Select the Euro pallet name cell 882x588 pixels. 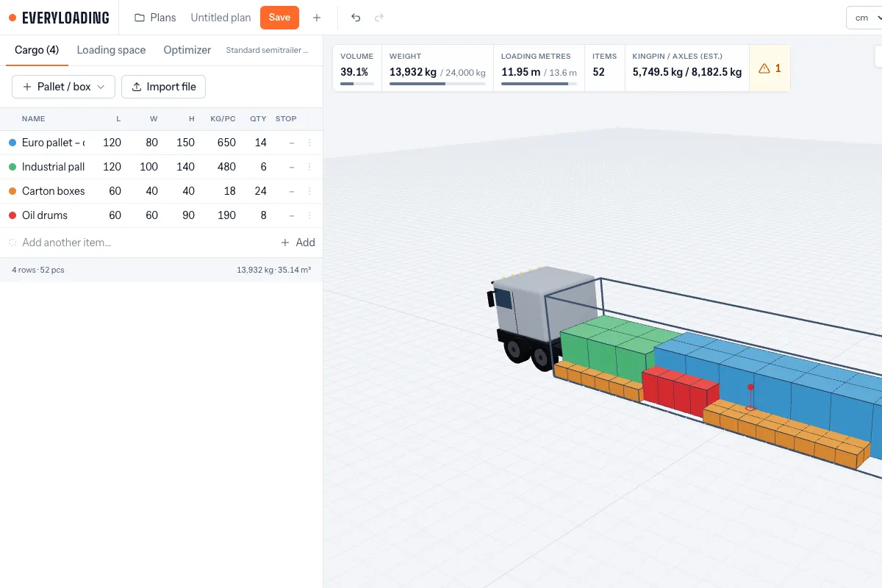coord(53,143)
